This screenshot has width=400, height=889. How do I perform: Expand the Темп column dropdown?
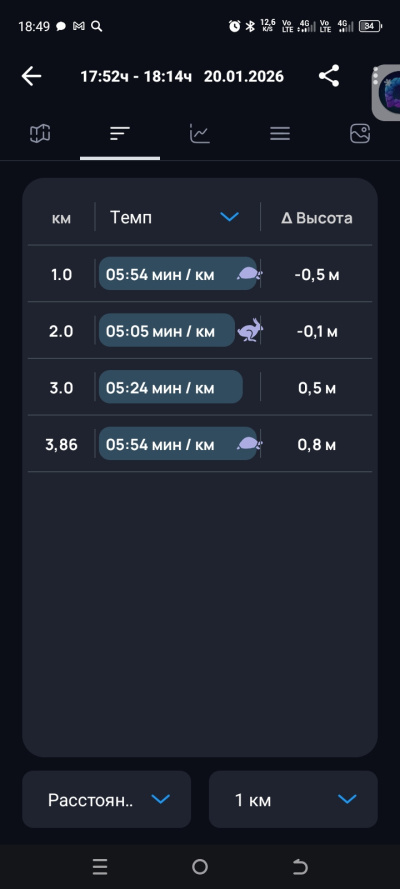[229, 217]
